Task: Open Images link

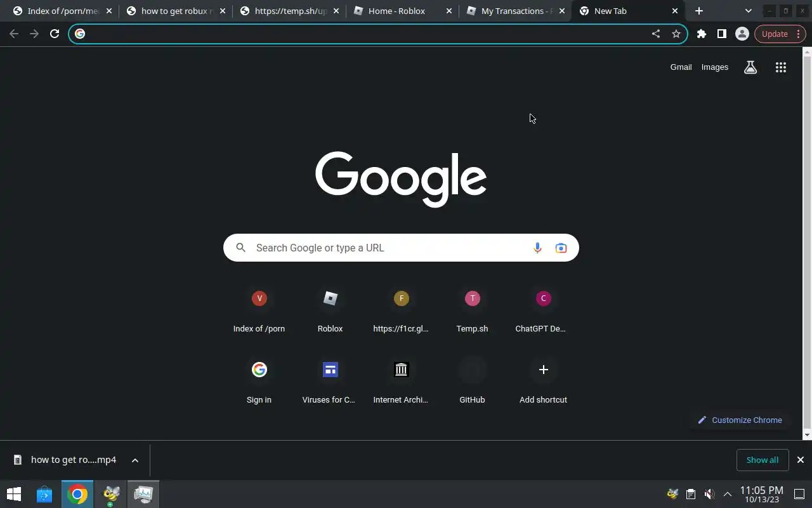Action: point(715,67)
